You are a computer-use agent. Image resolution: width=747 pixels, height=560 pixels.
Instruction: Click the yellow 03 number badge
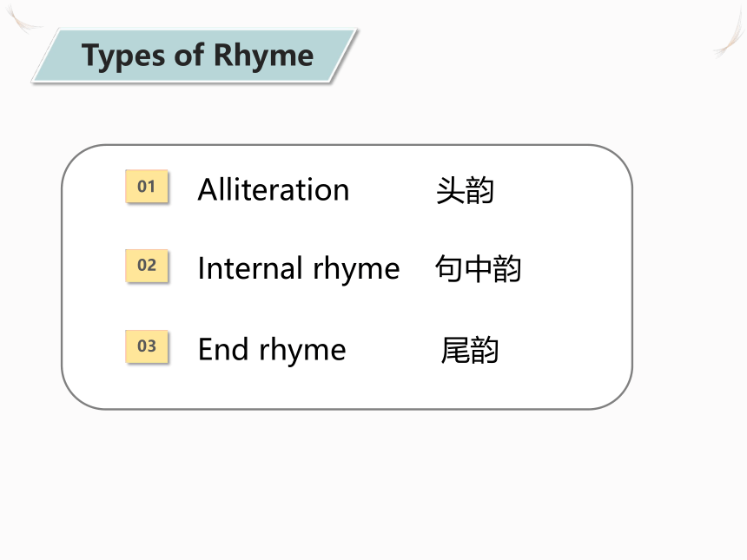[147, 346]
